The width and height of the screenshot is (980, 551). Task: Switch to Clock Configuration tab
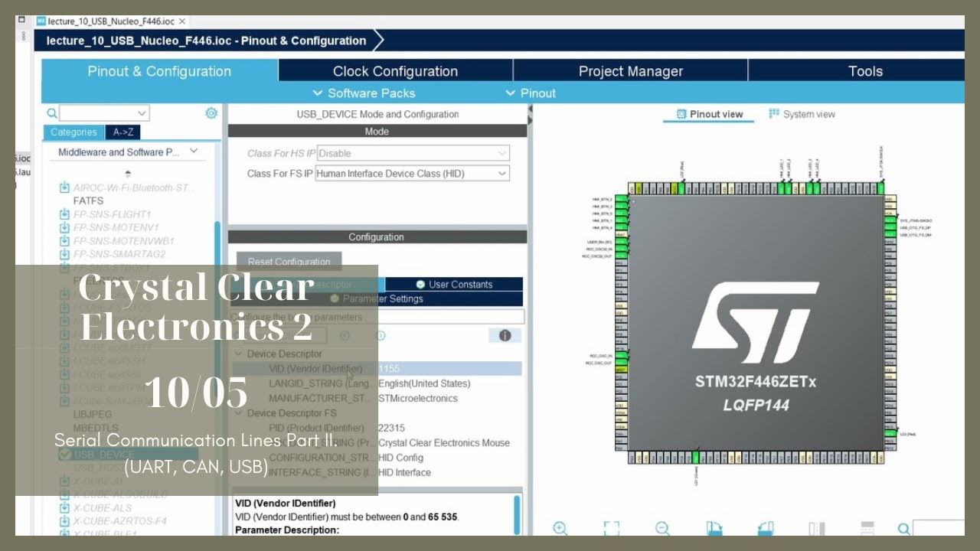(395, 71)
